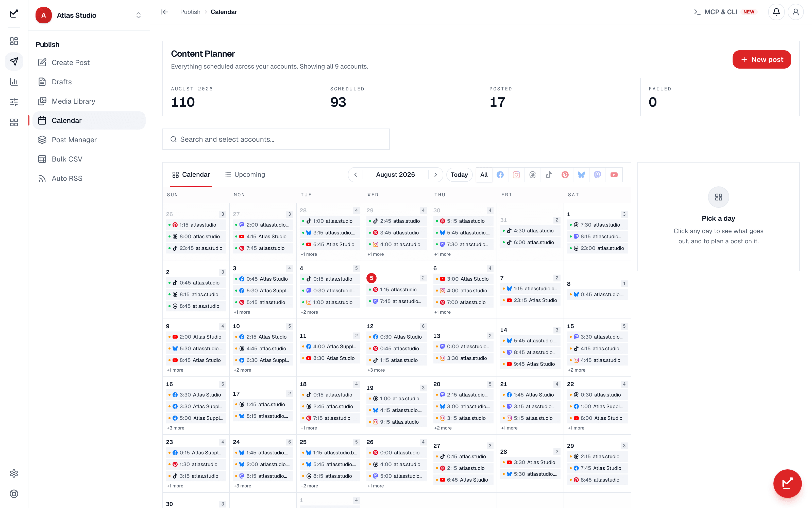Jump to Today
The width and height of the screenshot is (812, 508).
459,175
